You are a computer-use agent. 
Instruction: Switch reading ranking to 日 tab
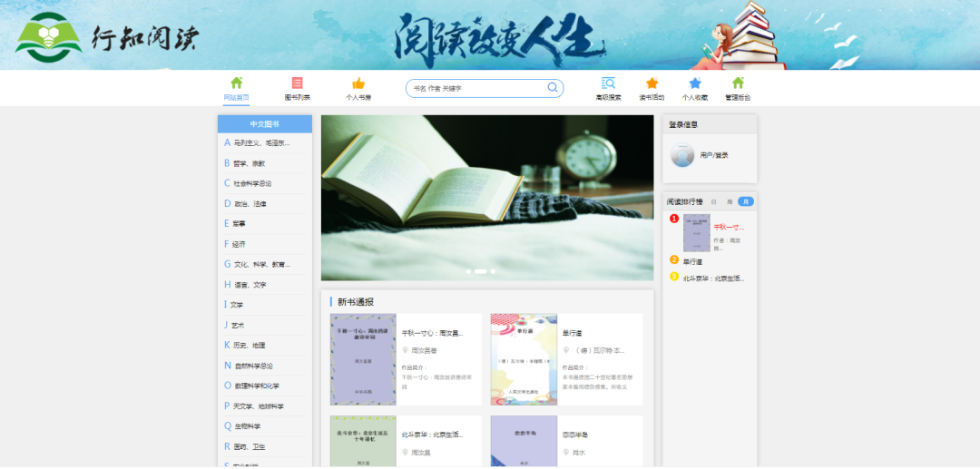point(713,201)
